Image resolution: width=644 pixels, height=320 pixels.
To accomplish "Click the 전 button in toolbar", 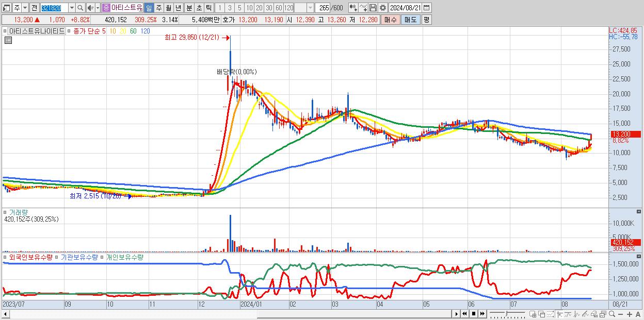I will pyautogui.click(x=34, y=8).
